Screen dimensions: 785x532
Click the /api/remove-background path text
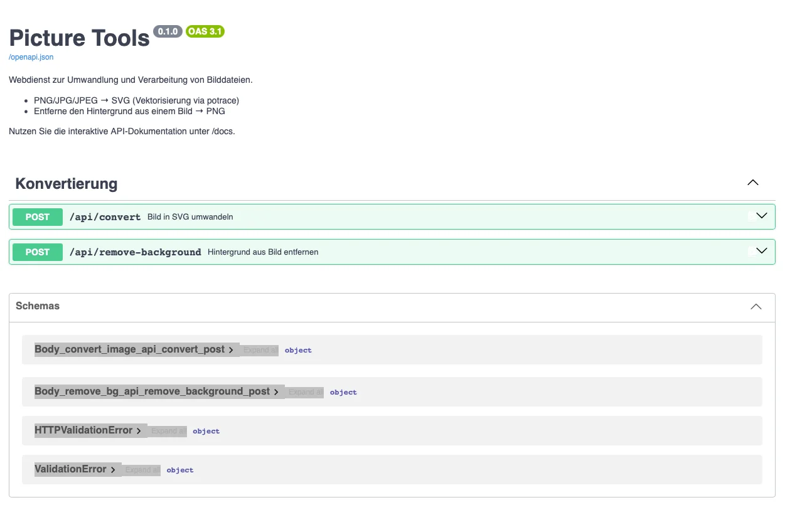pyautogui.click(x=135, y=252)
